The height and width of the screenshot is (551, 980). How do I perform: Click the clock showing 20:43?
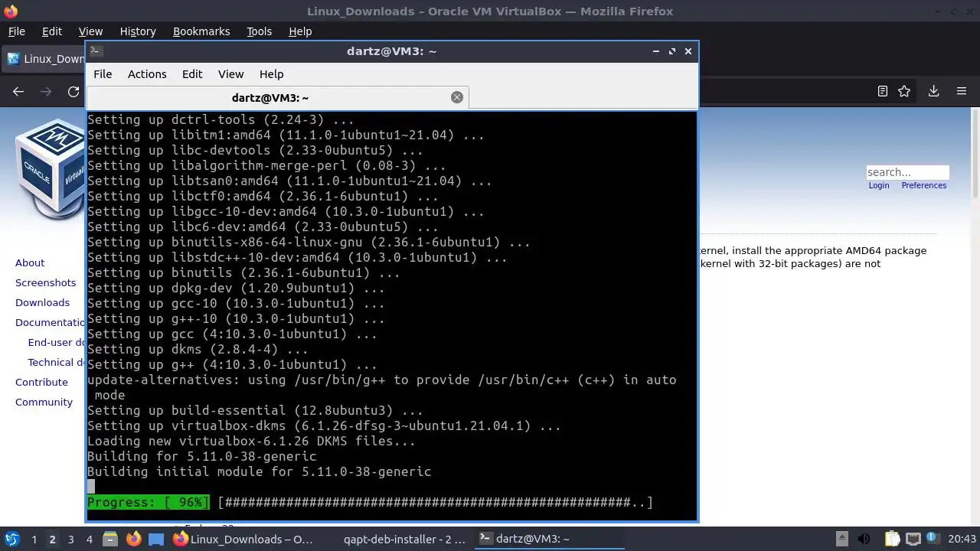[x=962, y=539]
